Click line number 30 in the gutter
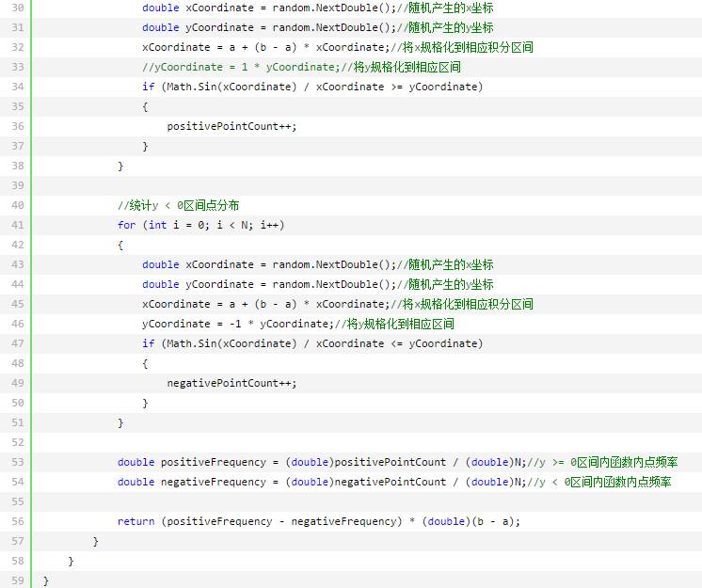 pos(18,8)
